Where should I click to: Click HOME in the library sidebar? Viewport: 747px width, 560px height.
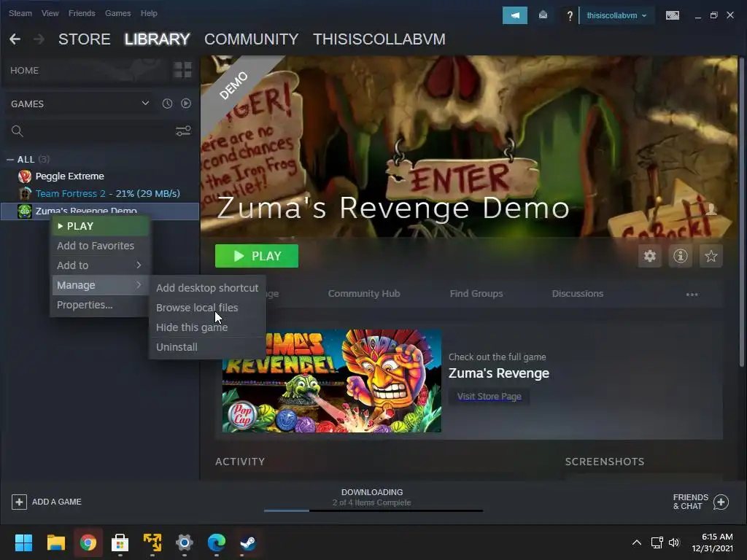tap(24, 71)
